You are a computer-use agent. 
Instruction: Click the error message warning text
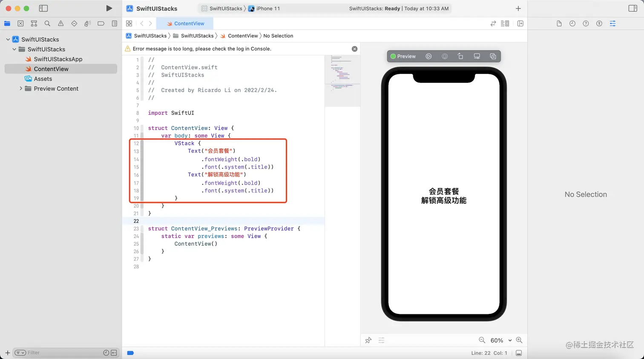tap(202, 49)
